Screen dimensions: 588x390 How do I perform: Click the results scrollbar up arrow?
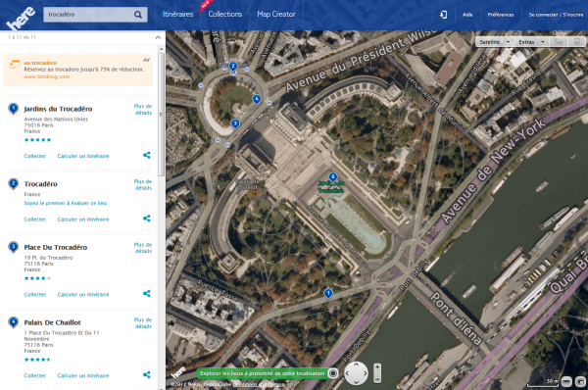pos(162,49)
